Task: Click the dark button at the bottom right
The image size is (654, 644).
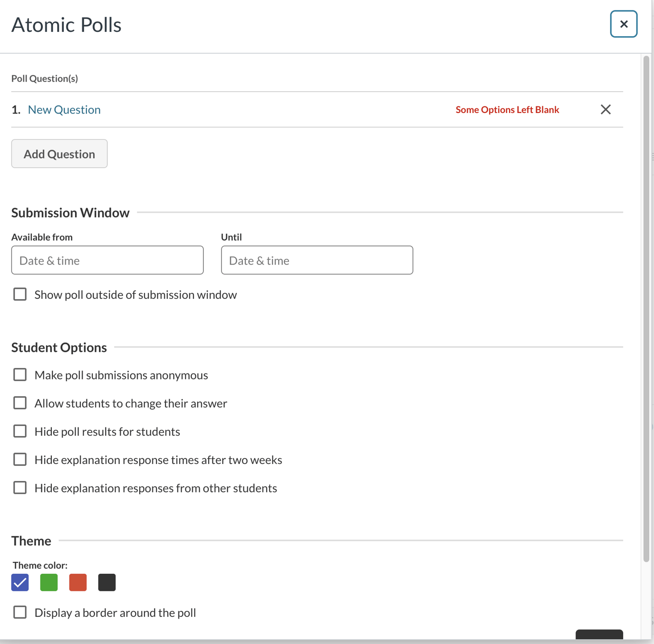Action: click(599, 635)
